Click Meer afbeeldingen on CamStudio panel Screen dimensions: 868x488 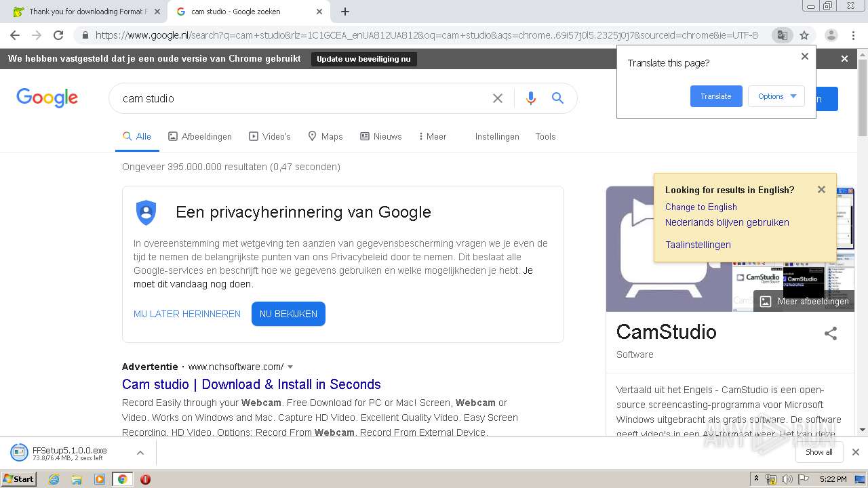[x=804, y=301]
